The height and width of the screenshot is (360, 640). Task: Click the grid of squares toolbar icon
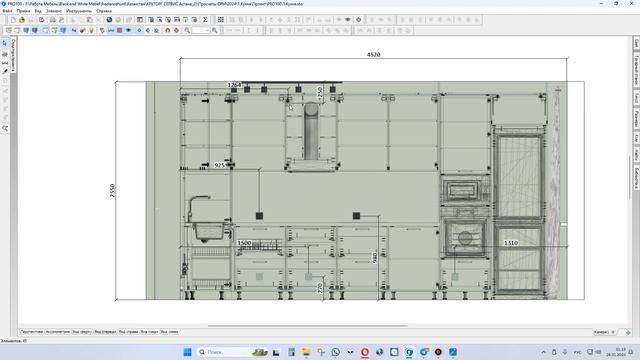click(221, 20)
